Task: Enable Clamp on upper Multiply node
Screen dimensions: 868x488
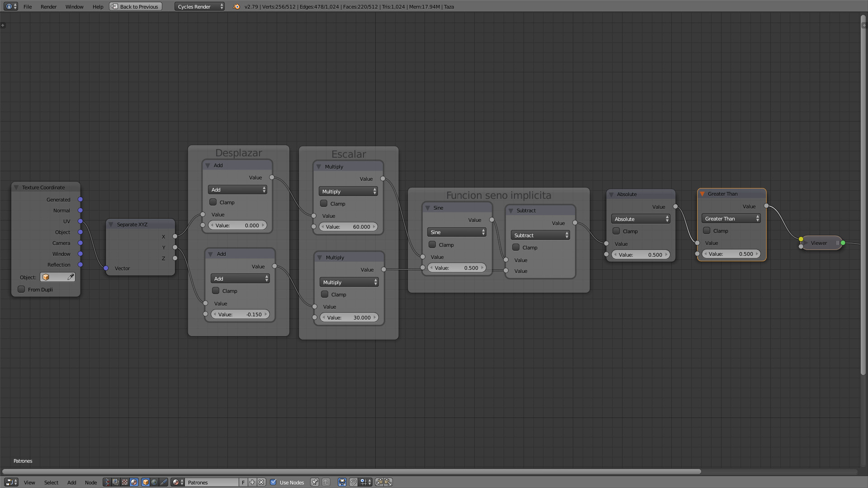Action: click(324, 203)
